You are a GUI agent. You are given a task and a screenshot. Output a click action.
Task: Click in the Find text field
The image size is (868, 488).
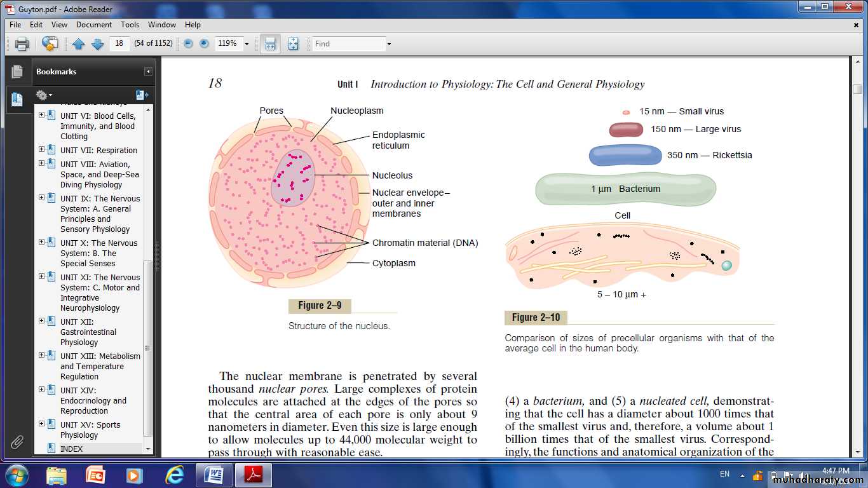(x=348, y=44)
